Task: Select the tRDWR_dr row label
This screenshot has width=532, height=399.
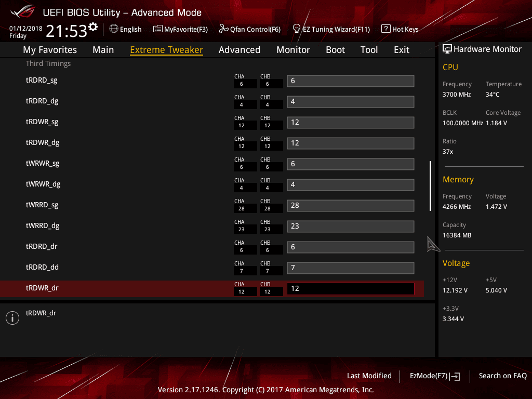Action: 43,288
